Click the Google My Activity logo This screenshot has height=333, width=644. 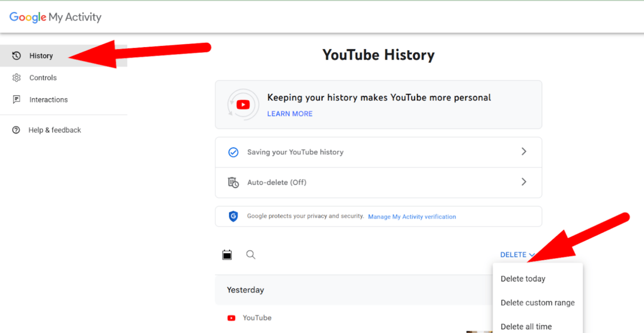point(55,17)
